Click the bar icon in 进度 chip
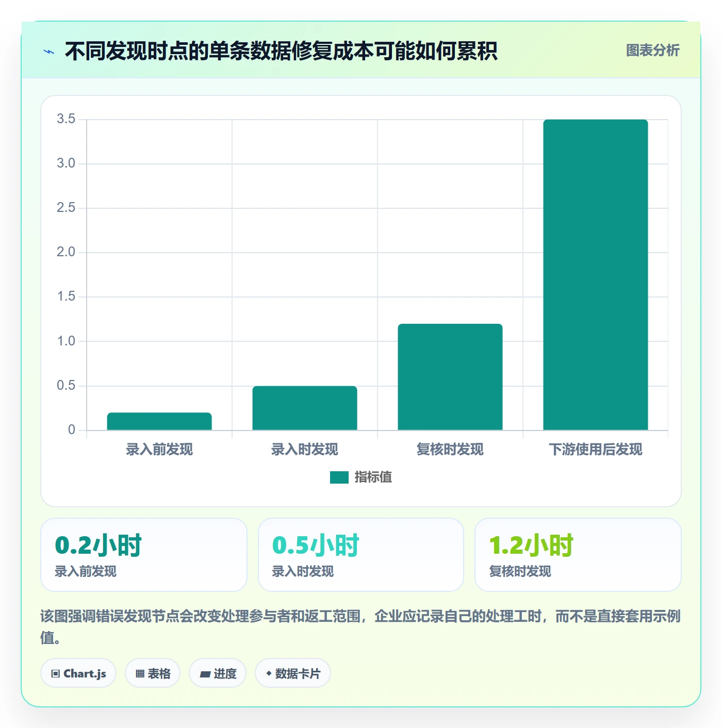Image resolution: width=722 pixels, height=728 pixels. tap(205, 674)
